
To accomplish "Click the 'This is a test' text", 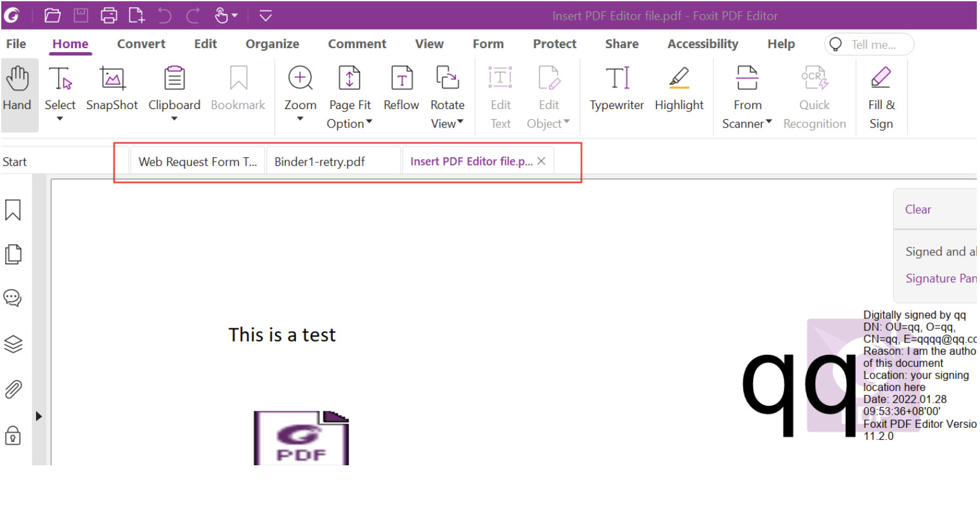I will pyautogui.click(x=282, y=335).
